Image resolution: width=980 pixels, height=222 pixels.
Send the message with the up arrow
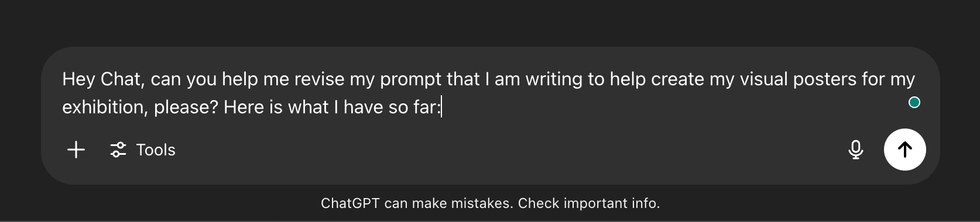pos(904,150)
